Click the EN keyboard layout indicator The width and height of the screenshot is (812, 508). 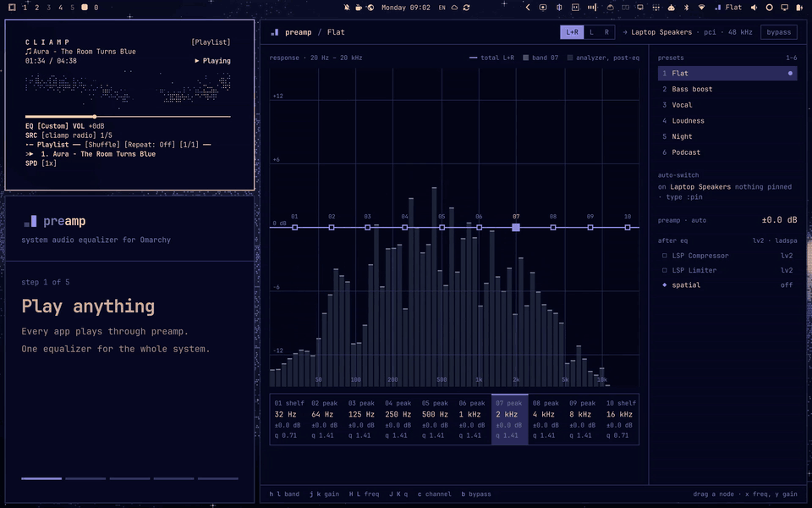coord(442,8)
